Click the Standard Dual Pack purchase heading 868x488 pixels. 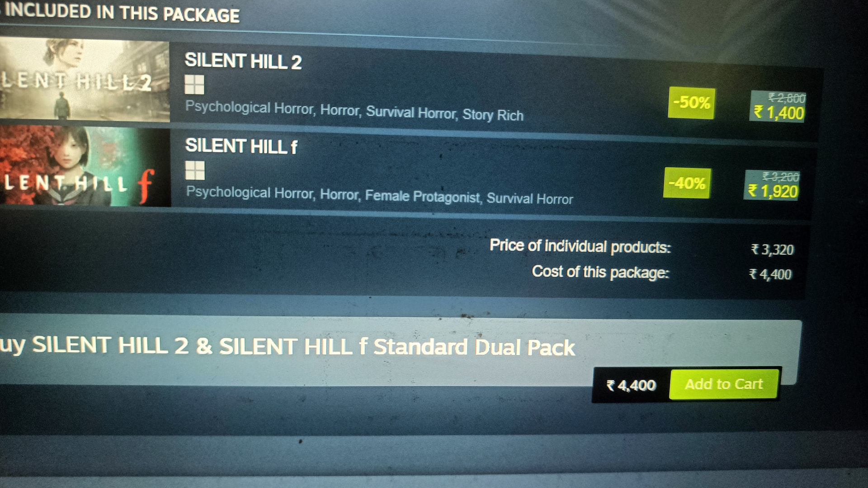288,346
